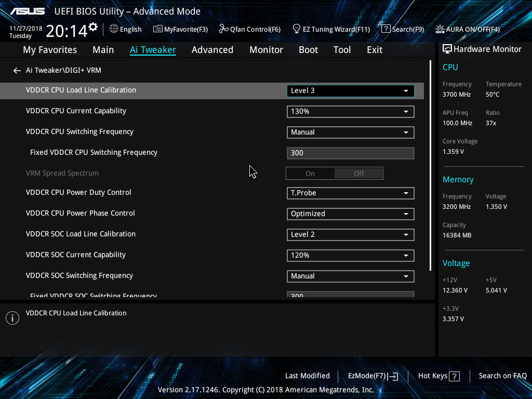The height and width of the screenshot is (399, 532).
Task: Click the Hot Keys question mark icon
Action: point(454,376)
